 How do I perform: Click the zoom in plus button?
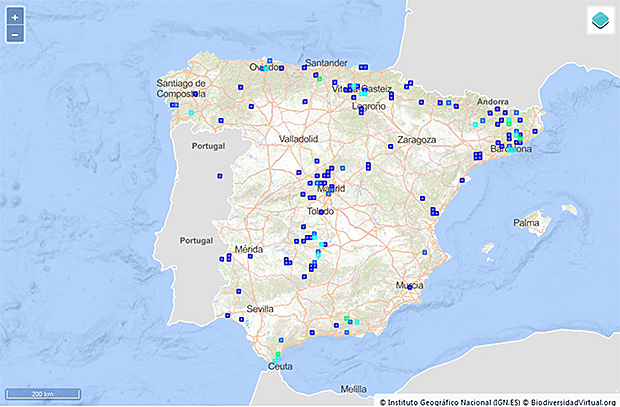15,17
